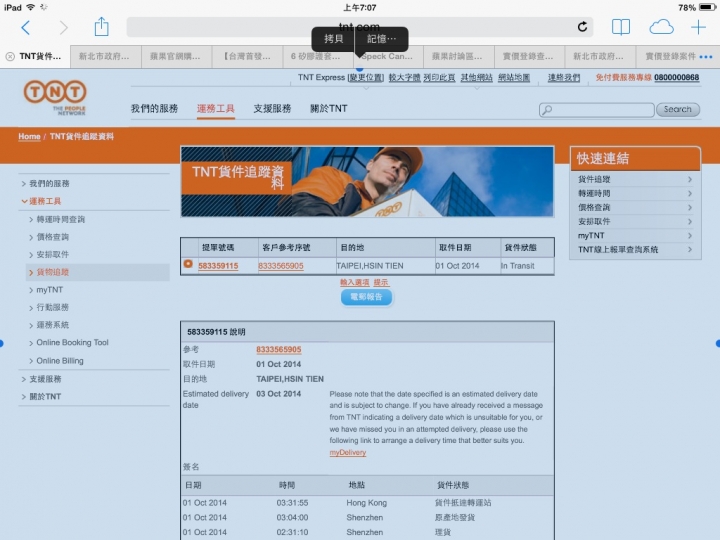
Task: Click the TNT貨件追蹤資料 banner image
Action: click(367, 182)
